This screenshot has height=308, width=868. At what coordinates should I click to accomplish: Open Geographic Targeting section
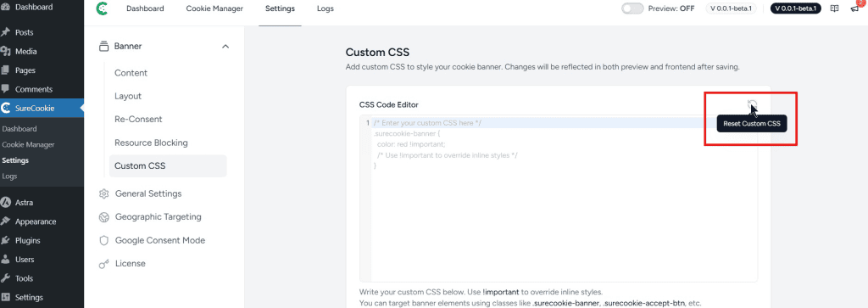tap(158, 217)
